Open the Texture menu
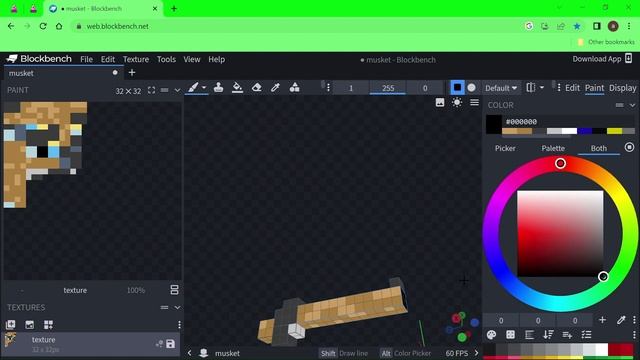This screenshot has height=360, width=640. [136, 59]
